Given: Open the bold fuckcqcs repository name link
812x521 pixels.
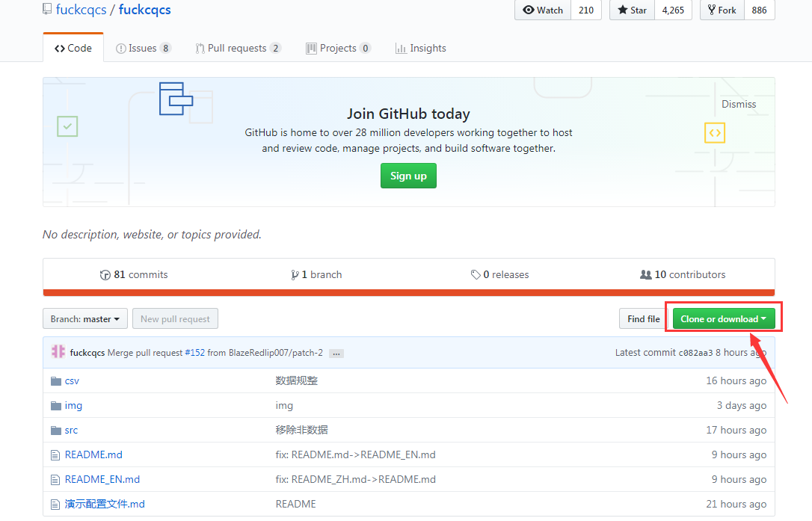Looking at the screenshot, I should coord(144,9).
